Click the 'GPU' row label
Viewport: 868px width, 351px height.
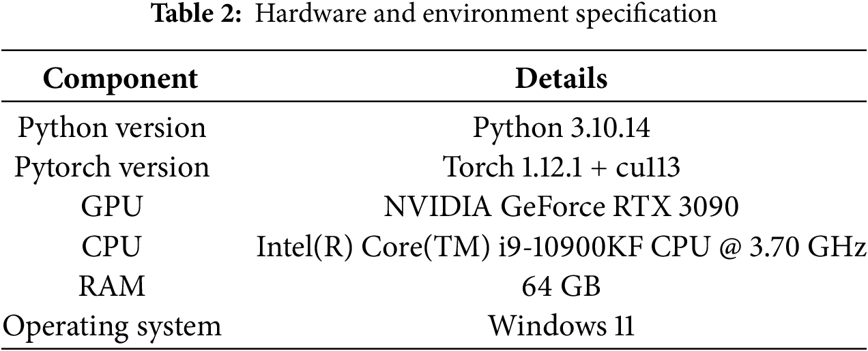point(112,207)
